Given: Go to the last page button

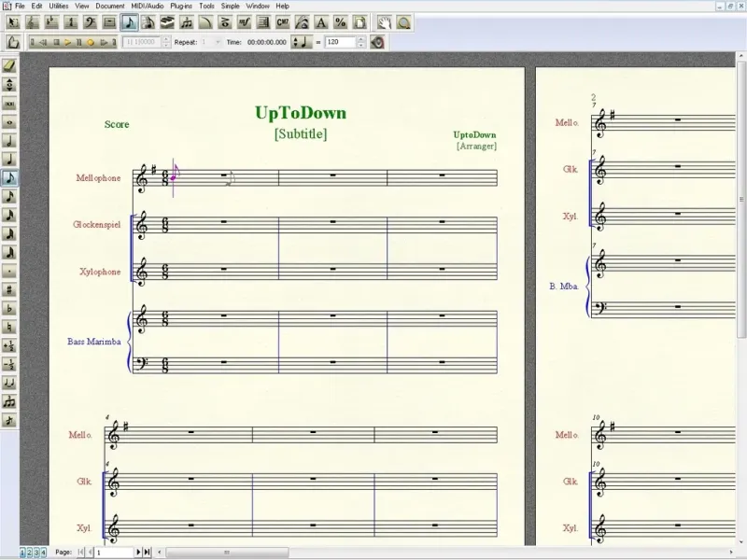Looking at the screenshot, I should tap(148, 553).
